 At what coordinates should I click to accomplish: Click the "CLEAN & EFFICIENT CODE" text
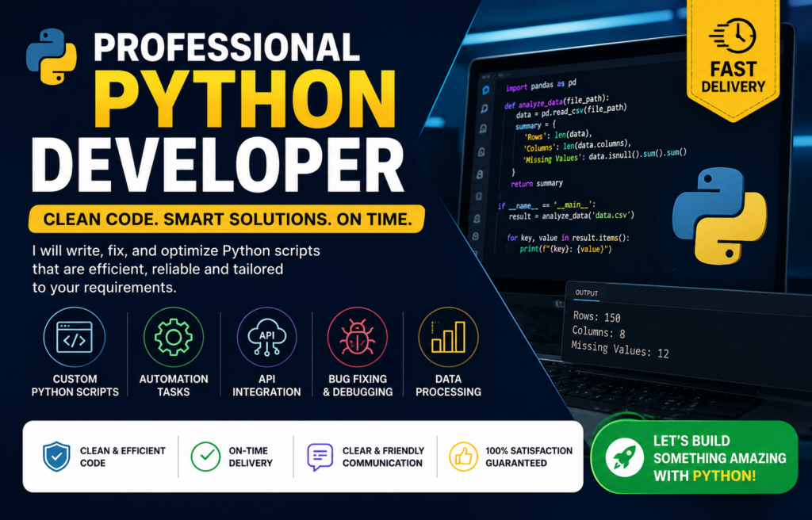[122, 457]
